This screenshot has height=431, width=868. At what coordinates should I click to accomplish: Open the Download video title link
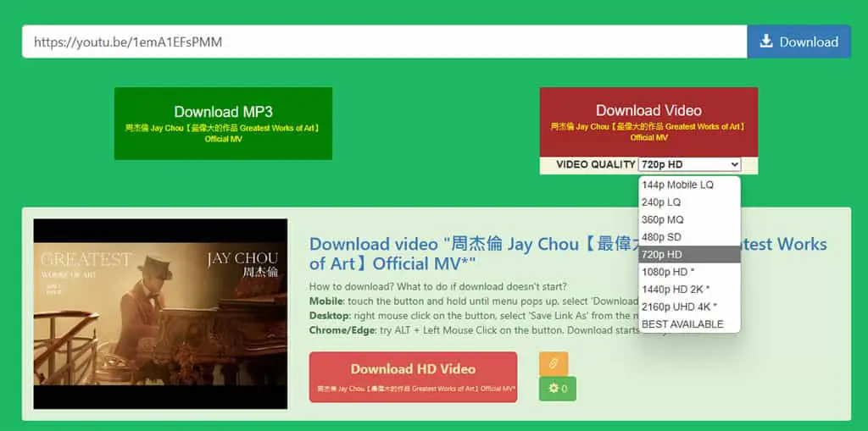point(568,253)
